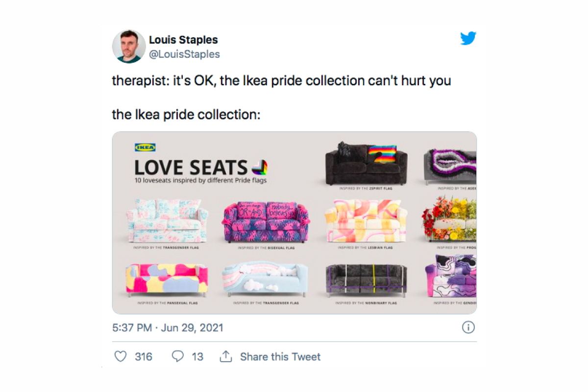Open the tweet info circle icon

click(x=468, y=327)
